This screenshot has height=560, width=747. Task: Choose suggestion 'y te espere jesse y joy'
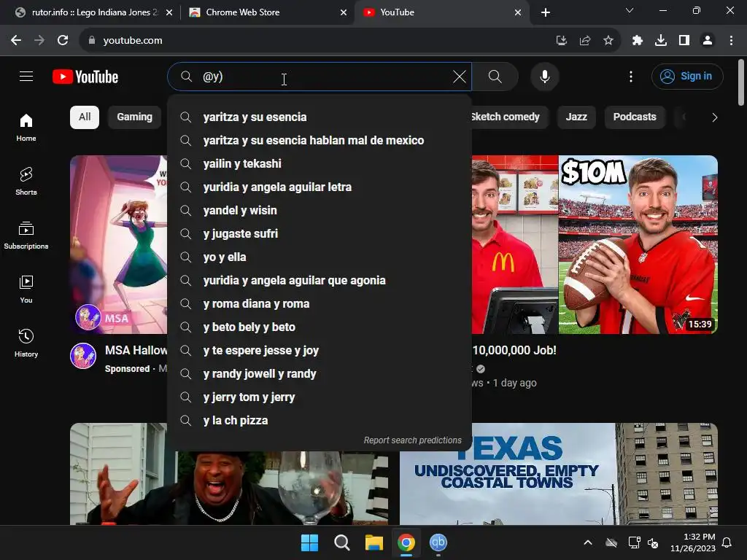[320, 351]
